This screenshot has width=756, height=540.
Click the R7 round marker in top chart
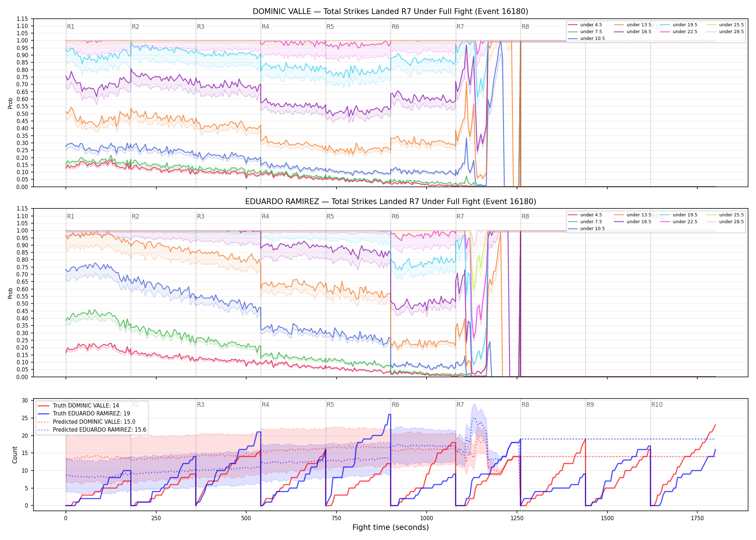point(460,27)
